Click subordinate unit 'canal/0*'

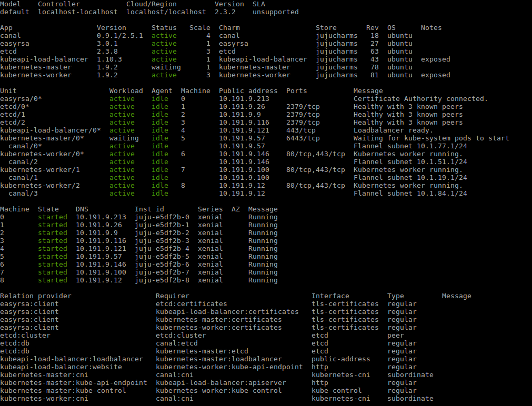point(25,146)
